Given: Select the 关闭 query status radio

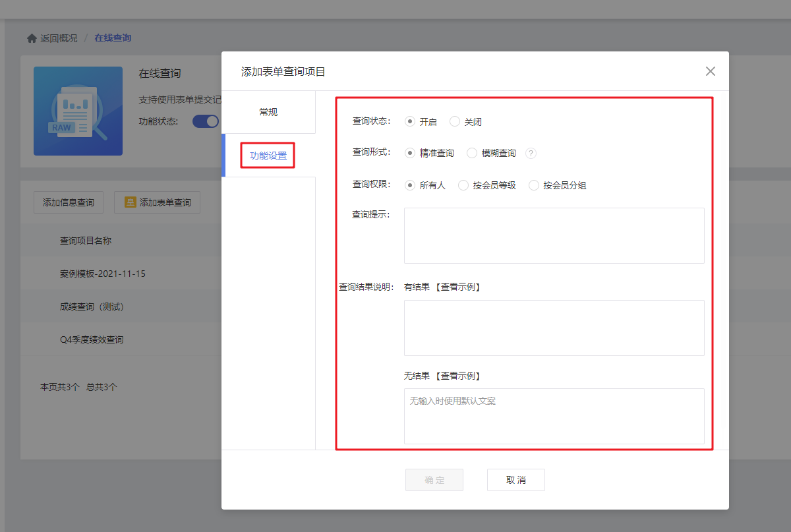Looking at the screenshot, I should pos(455,121).
